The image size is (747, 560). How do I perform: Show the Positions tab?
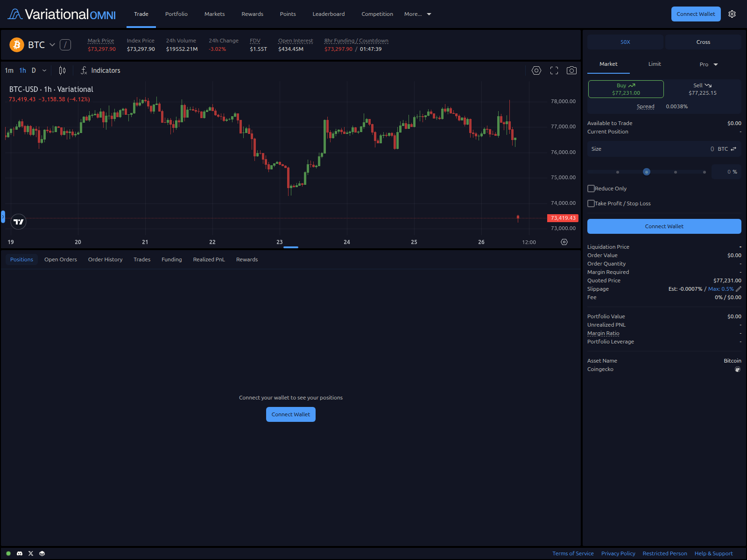point(21,259)
